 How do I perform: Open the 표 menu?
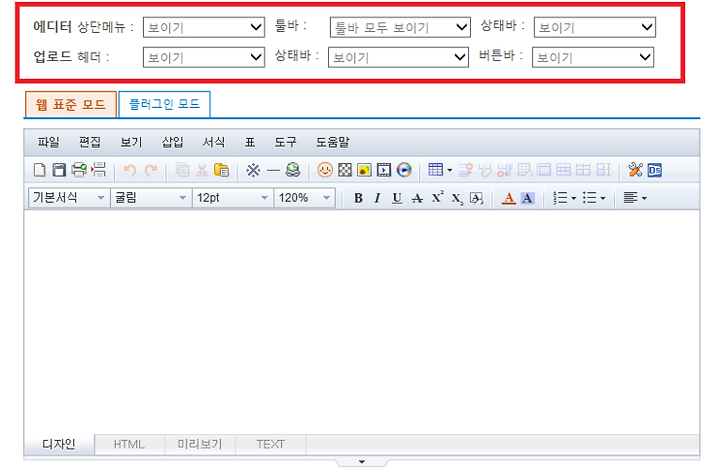click(x=250, y=142)
